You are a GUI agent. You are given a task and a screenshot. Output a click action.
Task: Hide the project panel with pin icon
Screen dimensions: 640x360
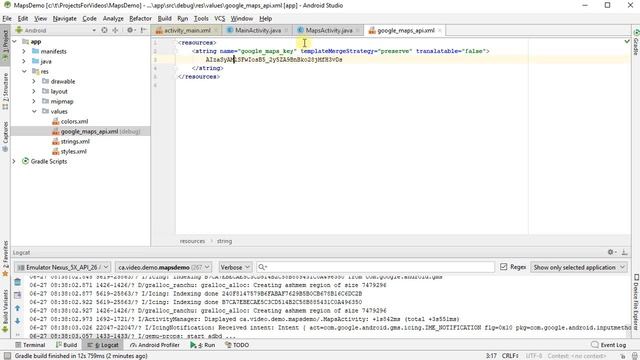pyautogui.click(x=144, y=30)
